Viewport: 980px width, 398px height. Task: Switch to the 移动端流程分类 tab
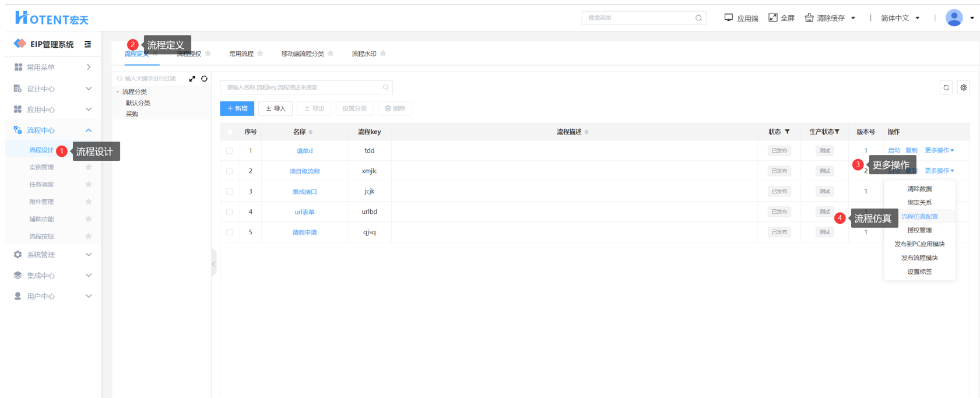pyautogui.click(x=303, y=54)
